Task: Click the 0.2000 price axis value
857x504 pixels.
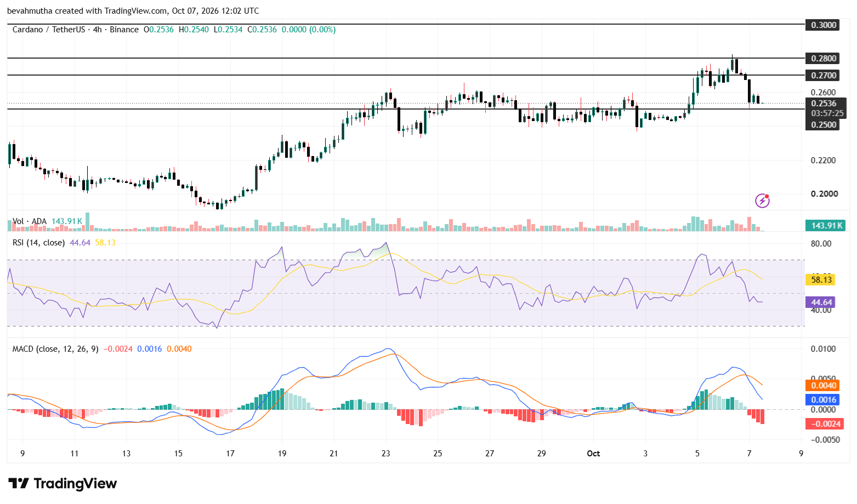Action: coord(824,193)
